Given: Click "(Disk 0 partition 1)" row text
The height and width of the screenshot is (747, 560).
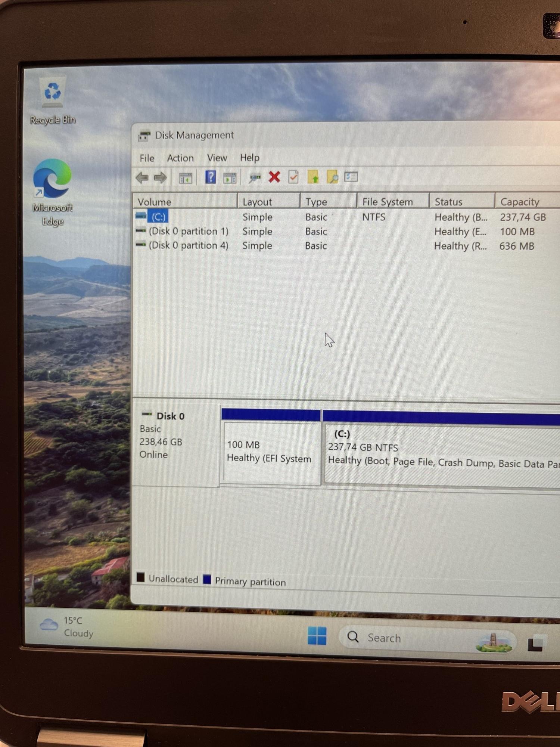Looking at the screenshot, I should point(189,231).
